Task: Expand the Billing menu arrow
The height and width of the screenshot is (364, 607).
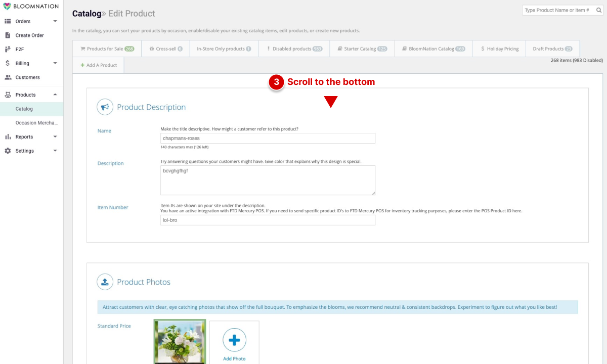Action: coord(55,63)
